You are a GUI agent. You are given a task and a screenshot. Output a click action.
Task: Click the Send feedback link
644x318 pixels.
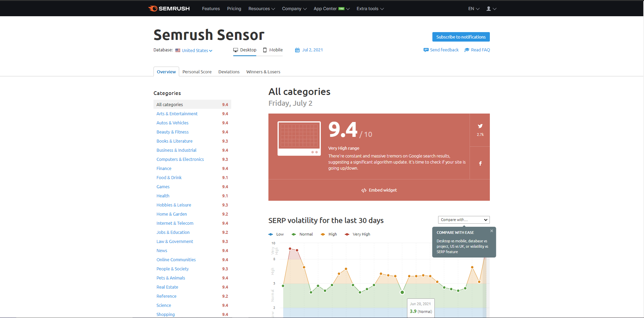(x=444, y=50)
